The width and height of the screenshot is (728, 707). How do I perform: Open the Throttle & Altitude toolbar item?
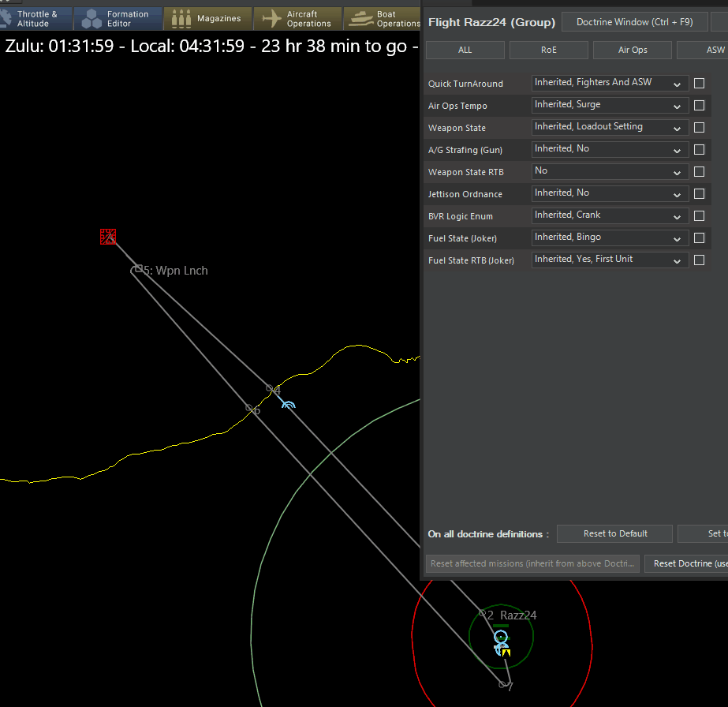[36, 19]
